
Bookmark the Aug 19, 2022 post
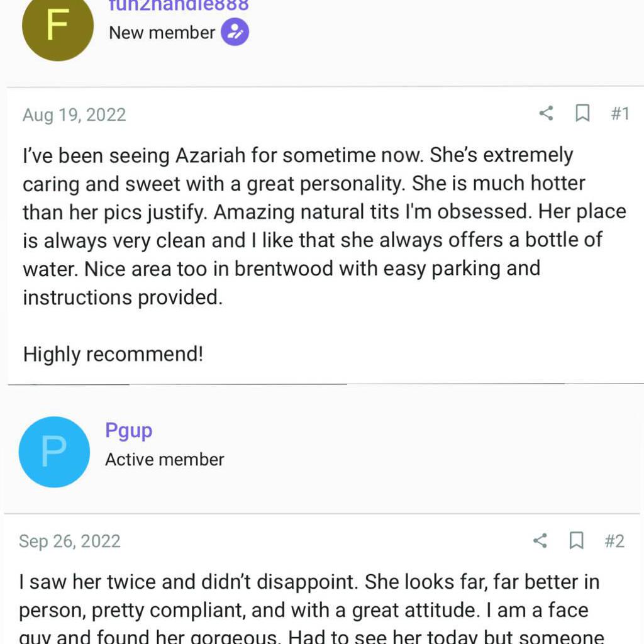(582, 113)
